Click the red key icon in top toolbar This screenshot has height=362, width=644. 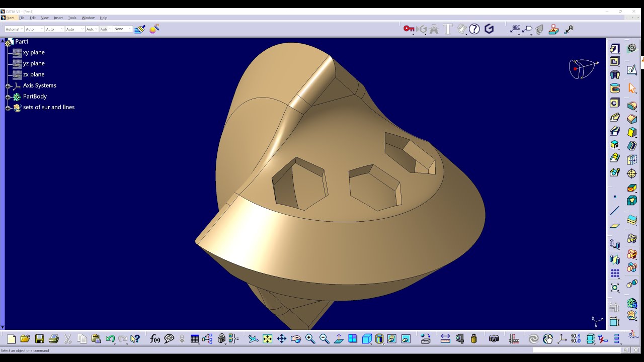point(409,29)
